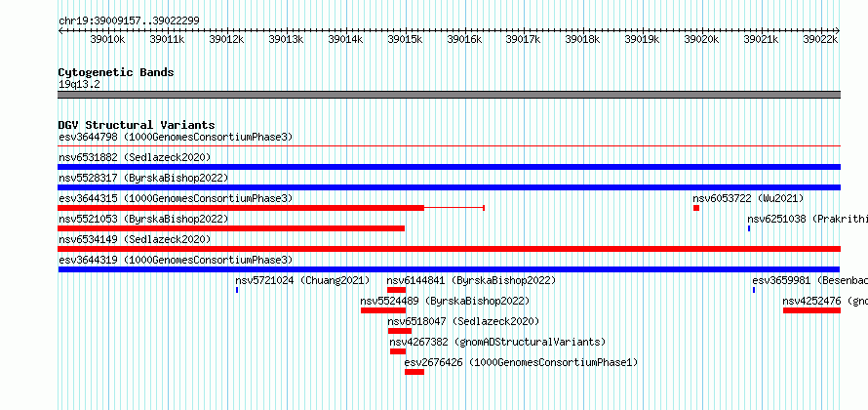Screen dimensions: 868x410
Task: Select the blue esv3644319 variant bar
Action: pos(449,269)
